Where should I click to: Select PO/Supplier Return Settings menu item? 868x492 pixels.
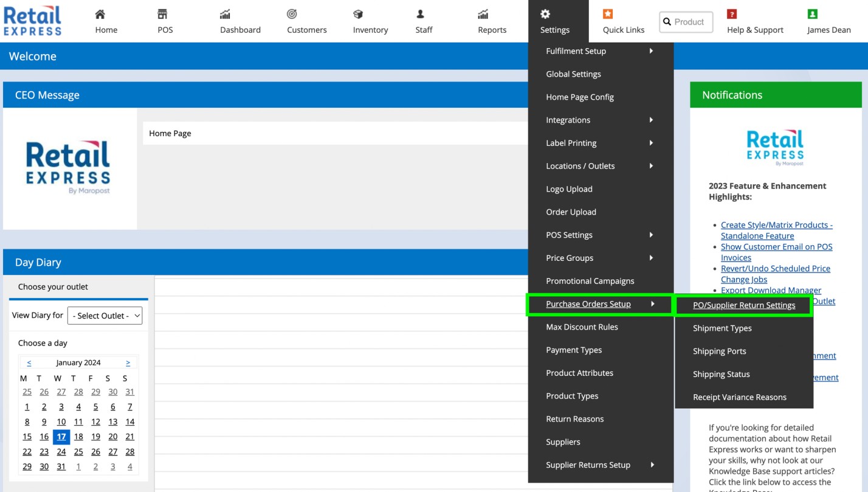pyautogui.click(x=744, y=305)
